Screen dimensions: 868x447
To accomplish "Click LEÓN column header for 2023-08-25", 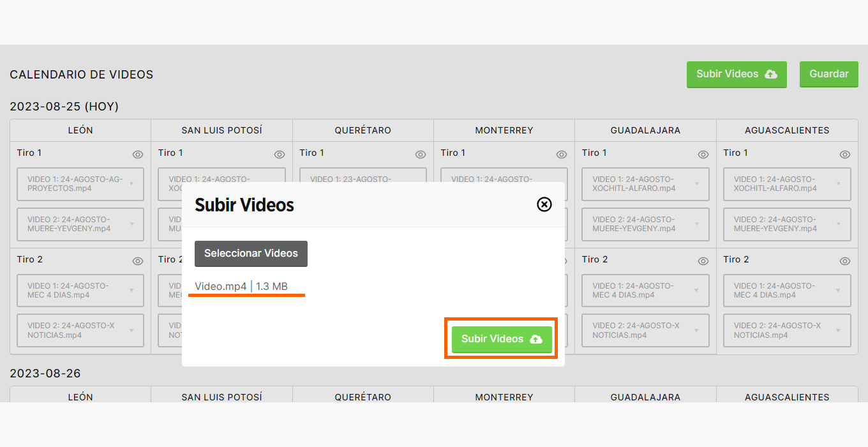I will pos(80,130).
